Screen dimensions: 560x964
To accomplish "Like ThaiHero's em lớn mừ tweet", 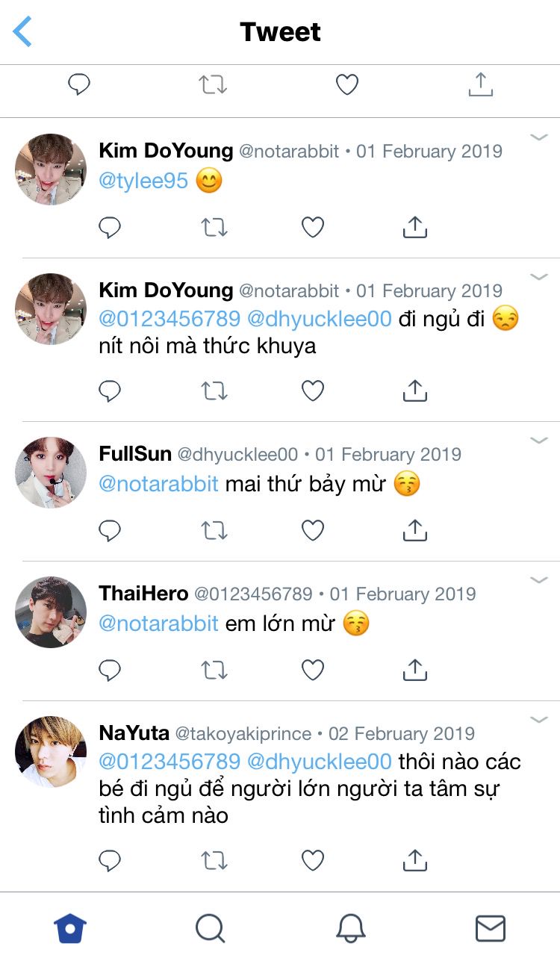I will [x=312, y=670].
